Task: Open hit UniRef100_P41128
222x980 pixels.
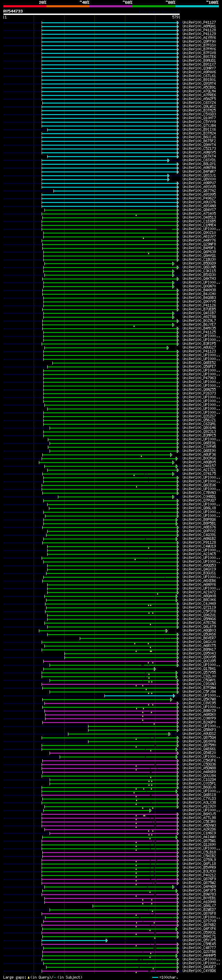Action: [x=199, y=30]
